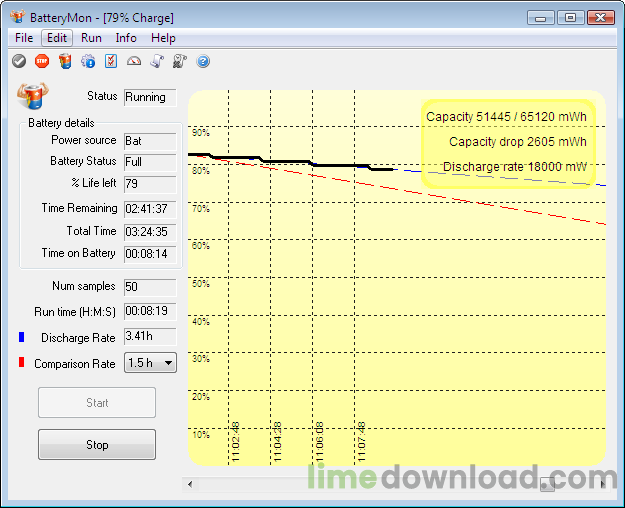
Task: Click the blue Discharge Rate color marker
Action: pos(22,337)
